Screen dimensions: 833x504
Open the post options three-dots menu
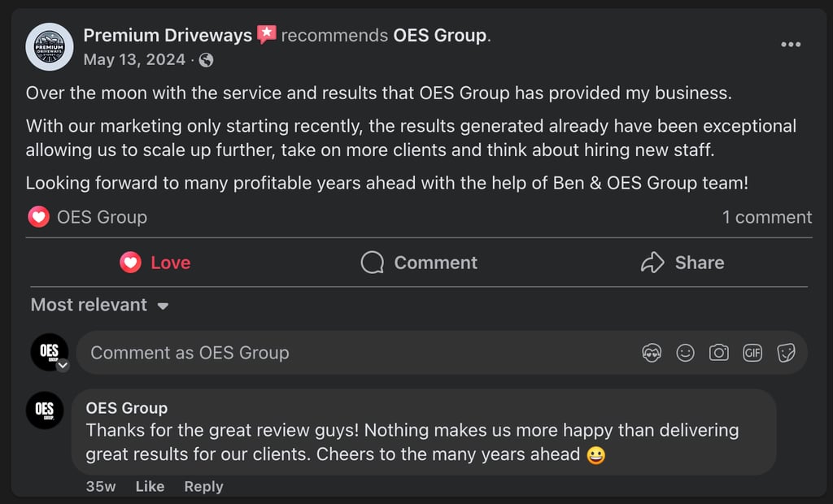click(790, 45)
